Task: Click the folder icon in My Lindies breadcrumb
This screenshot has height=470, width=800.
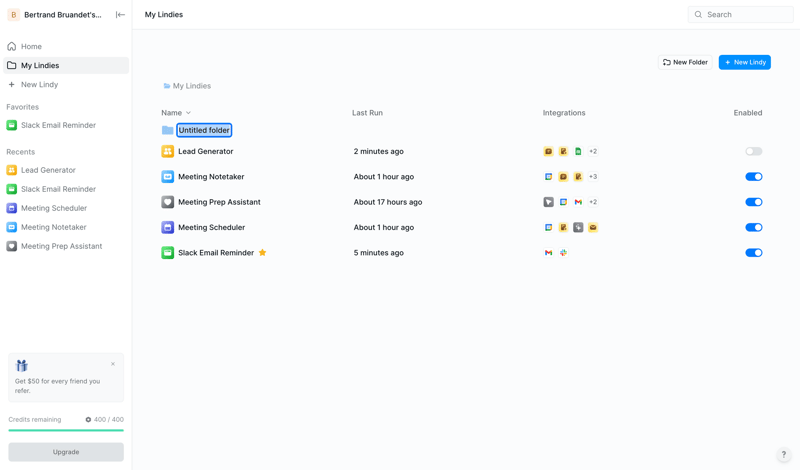Action: click(167, 86)
